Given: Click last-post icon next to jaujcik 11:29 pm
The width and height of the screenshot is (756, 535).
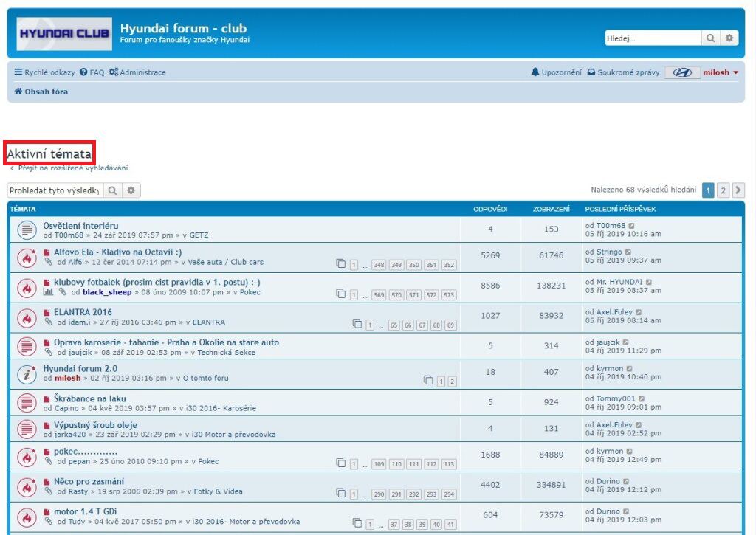Looking at the screenshot, I should [626, 342].
